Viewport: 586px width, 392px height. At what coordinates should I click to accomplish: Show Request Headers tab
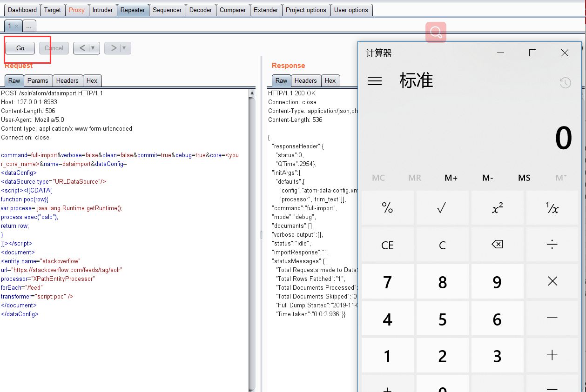tap(67, 80)
